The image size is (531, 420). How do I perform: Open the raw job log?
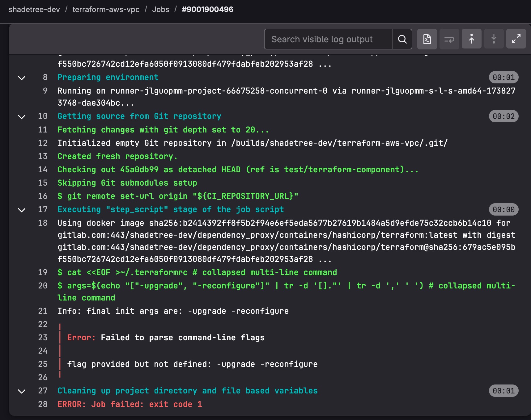427,39
